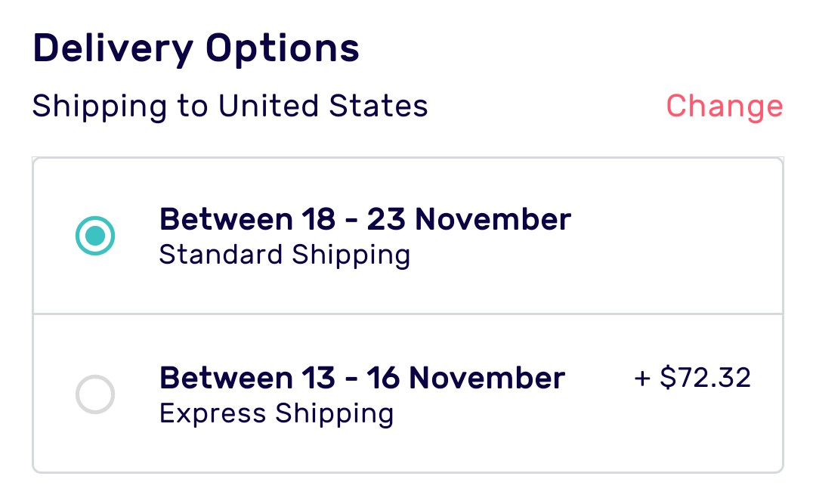The width and height of the screenshot is (816, 504).
Task: Click the Change link
Action: point(724,106)
